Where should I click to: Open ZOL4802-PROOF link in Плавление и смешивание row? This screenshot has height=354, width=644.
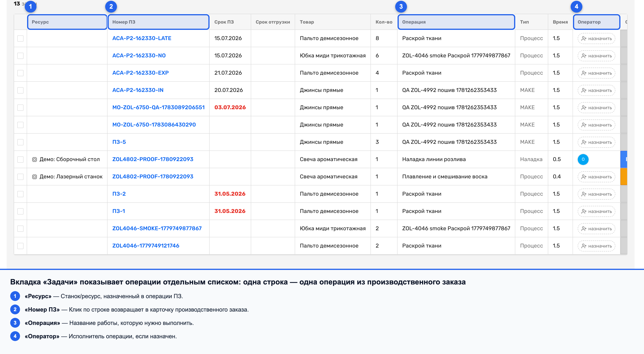pyautogui.click(x=153, y=176)
